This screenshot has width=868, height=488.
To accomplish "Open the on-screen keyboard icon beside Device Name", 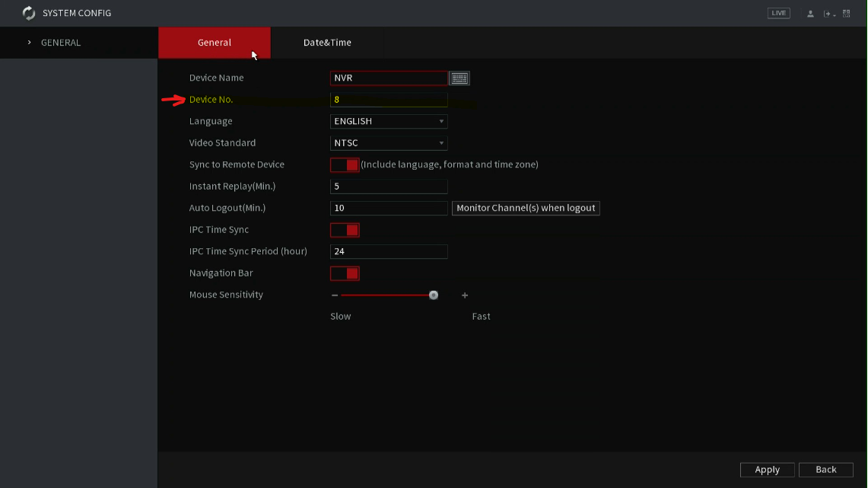I will (x=459, y=78).
